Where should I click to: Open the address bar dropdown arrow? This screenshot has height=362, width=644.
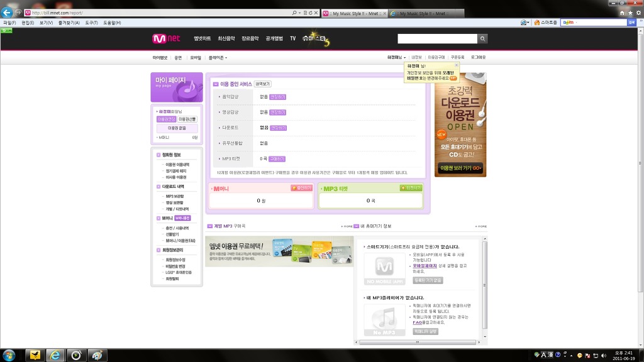click(x=299, y=13)
